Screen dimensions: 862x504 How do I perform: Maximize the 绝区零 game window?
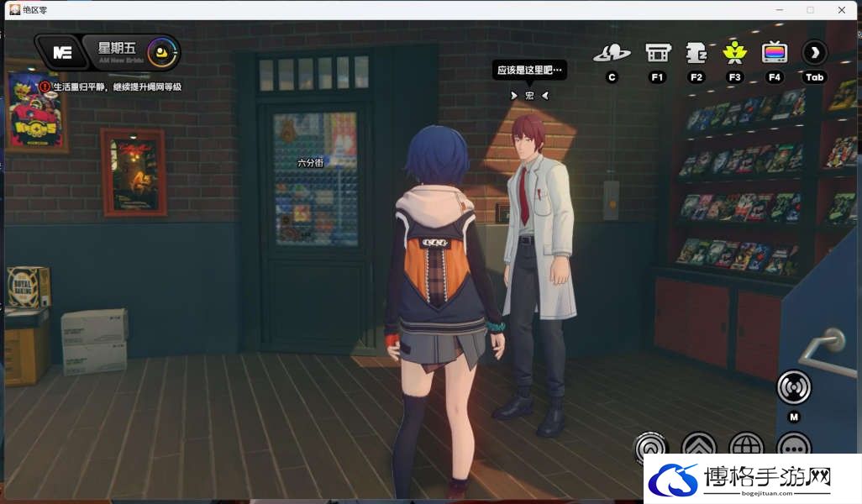pyautogui.click(x=810, y=10)
